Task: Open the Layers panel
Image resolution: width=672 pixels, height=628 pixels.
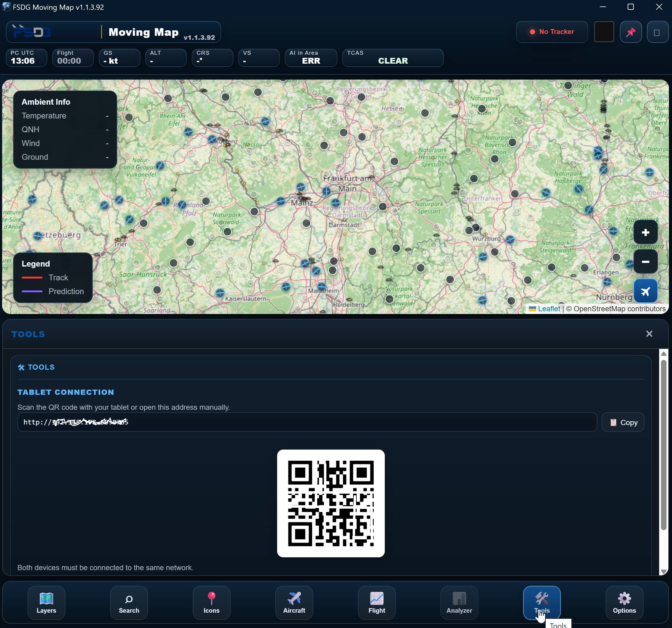Action: click(46, 602)
